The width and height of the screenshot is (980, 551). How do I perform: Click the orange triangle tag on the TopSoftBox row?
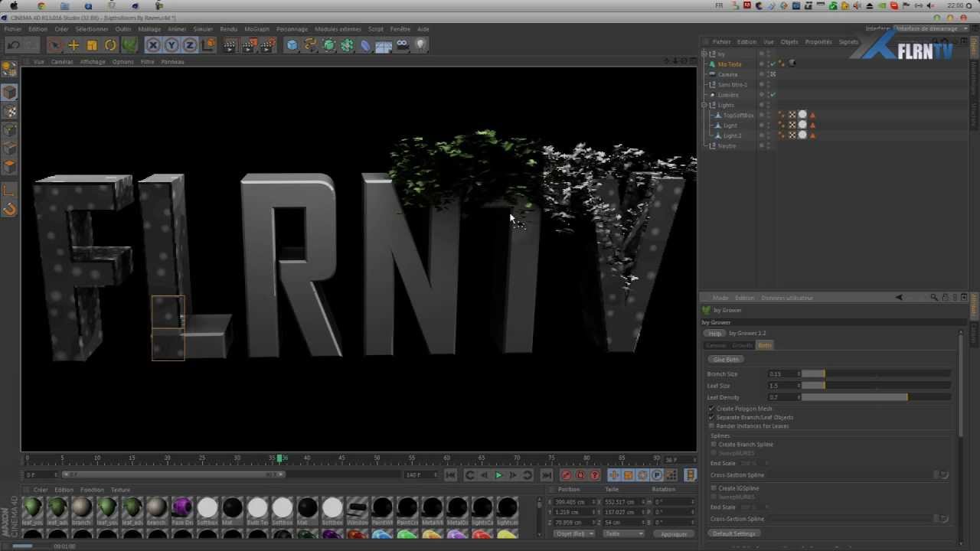coord(812,116)
